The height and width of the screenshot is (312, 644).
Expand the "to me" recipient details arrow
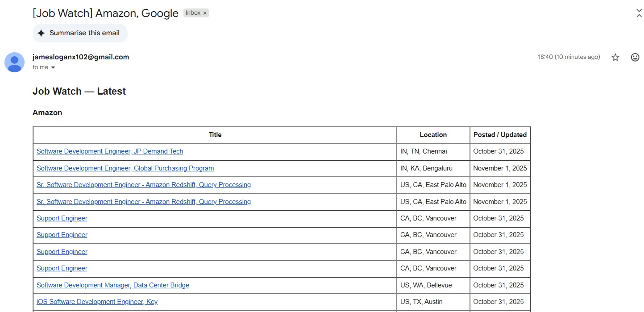(x=53, y=67)
